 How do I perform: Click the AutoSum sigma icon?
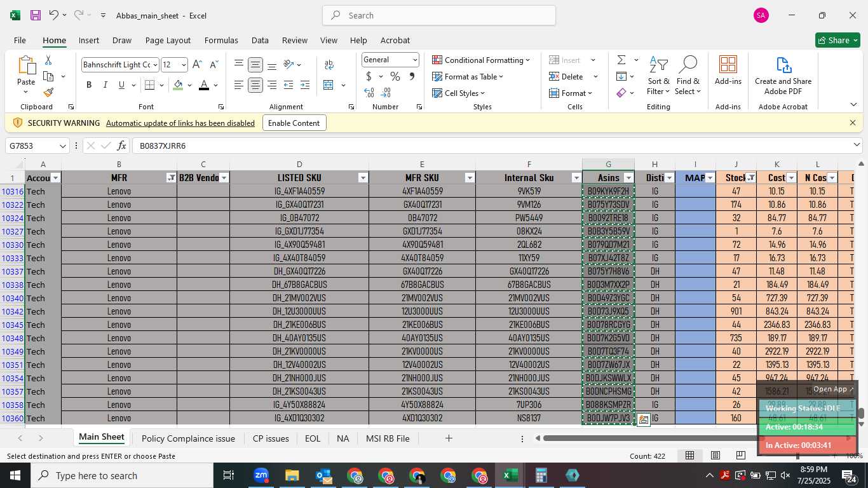tap(621, 60)
